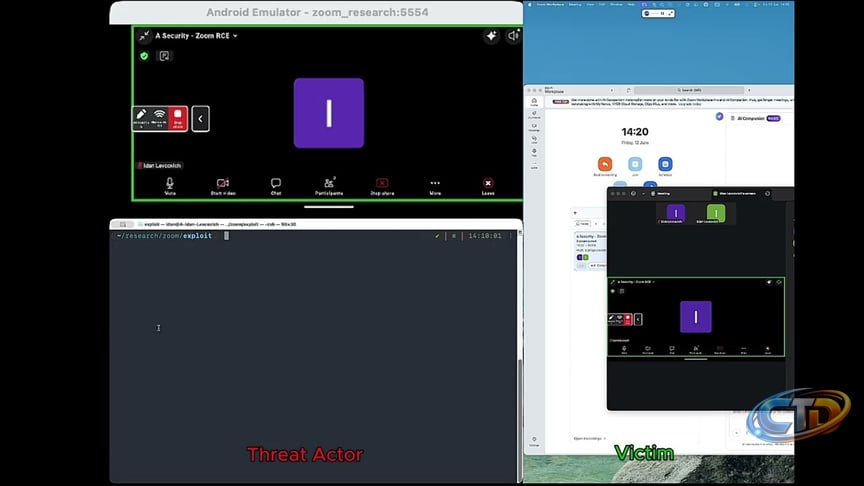This screenshot has height=486, width=864.
Task: Open the fifth sidebar item in Zoom Workplace
Action: coord(534,152)
